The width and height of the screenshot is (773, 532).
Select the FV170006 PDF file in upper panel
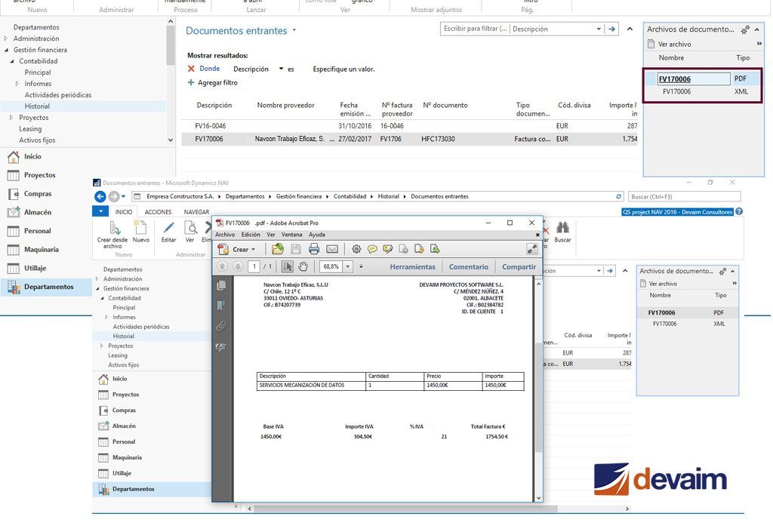pos(703,78)
